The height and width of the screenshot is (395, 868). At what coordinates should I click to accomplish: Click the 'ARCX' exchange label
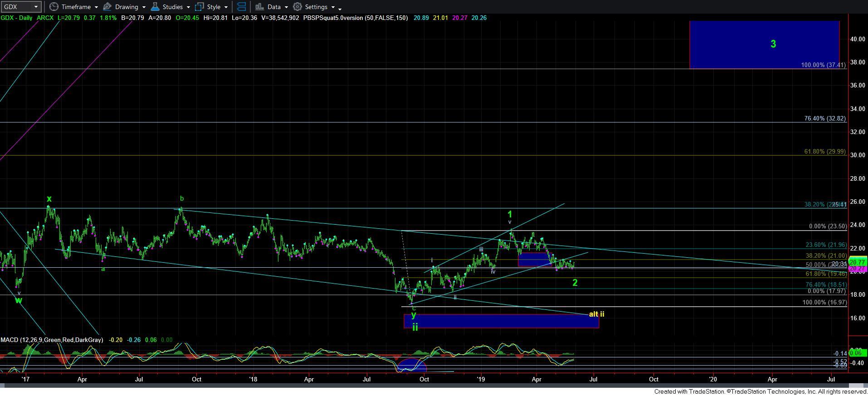click(45, 18)
